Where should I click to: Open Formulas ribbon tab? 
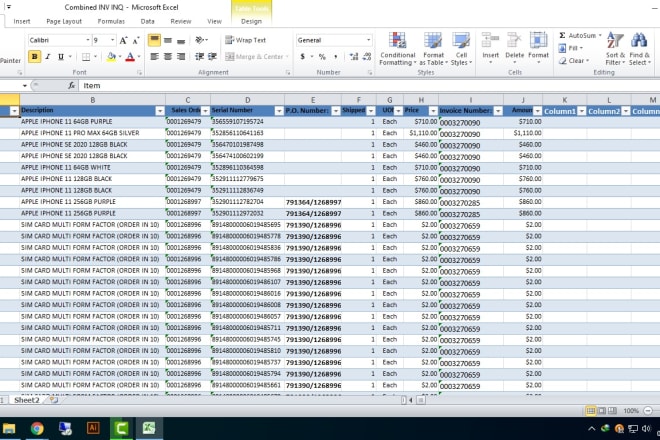111,21
